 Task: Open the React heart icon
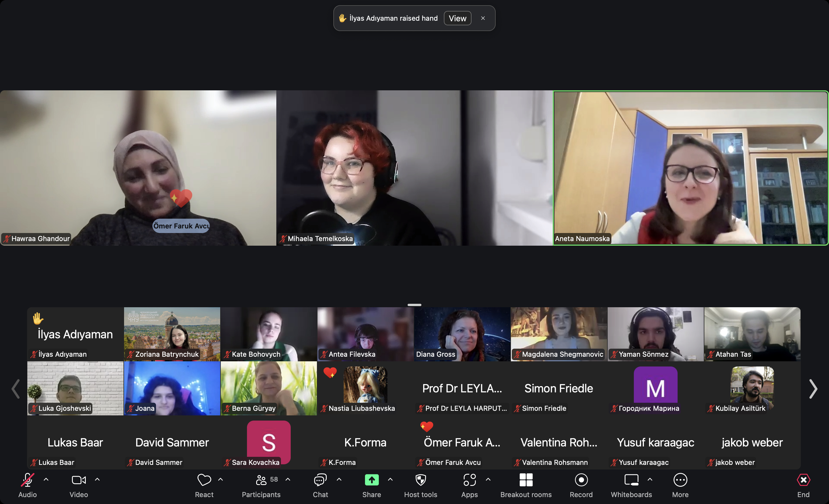[x=204, y=480]
